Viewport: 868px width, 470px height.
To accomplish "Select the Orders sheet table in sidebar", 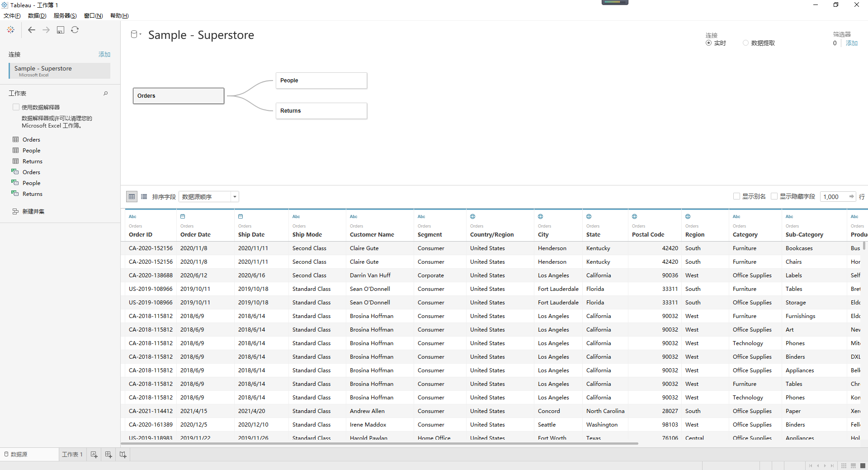I will click(32, 139).
